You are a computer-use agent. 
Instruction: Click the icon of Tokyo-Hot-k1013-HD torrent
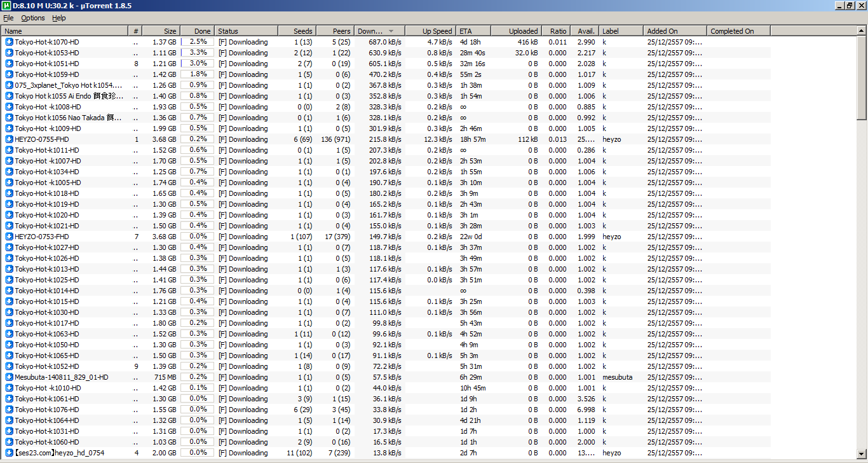point(9,269)
